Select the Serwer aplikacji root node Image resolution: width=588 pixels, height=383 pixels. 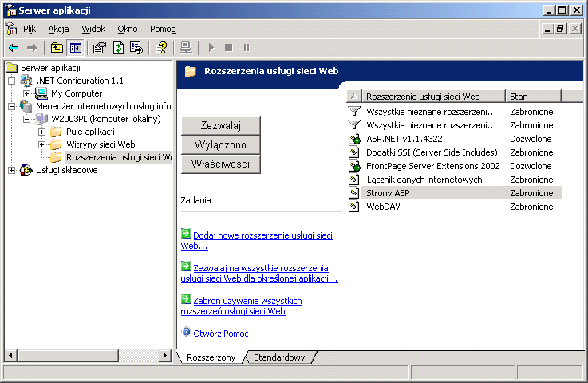pos(50,68)
